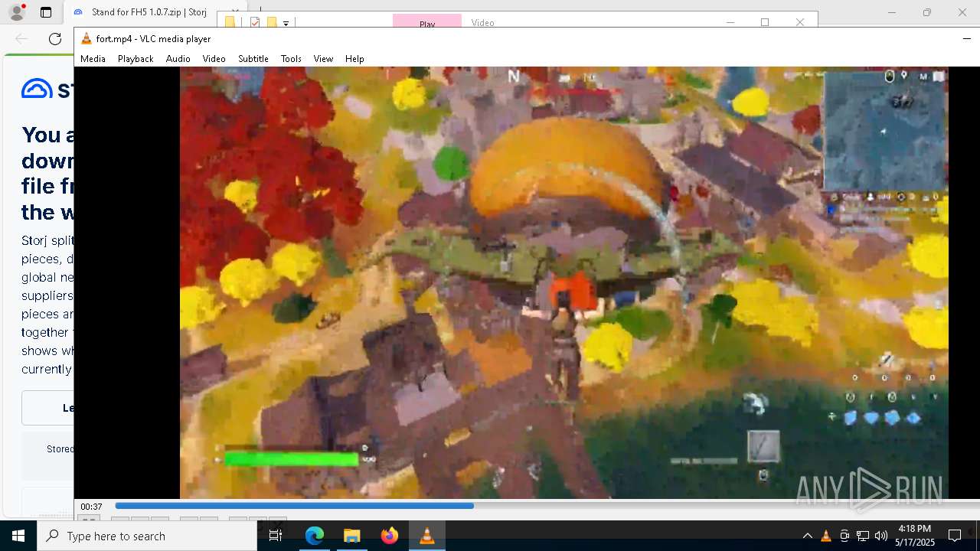Restore the Edge browser window

[927, 12]
